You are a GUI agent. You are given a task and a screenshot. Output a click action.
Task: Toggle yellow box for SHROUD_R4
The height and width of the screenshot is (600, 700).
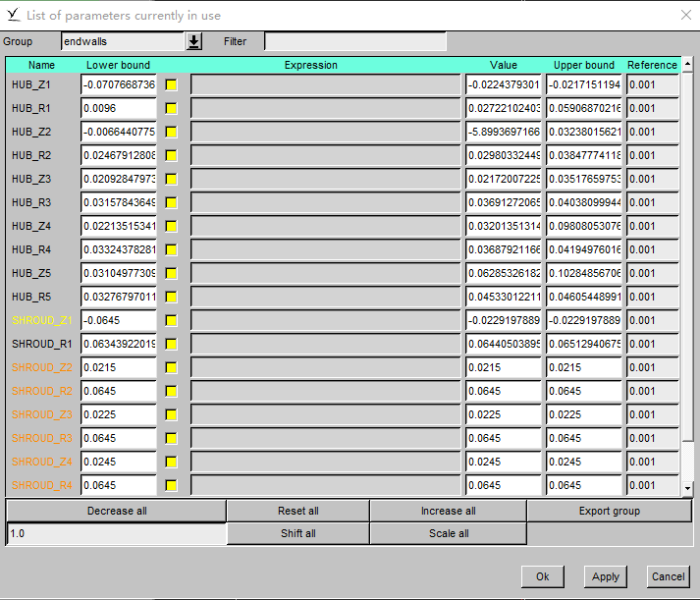click(171, 485)
